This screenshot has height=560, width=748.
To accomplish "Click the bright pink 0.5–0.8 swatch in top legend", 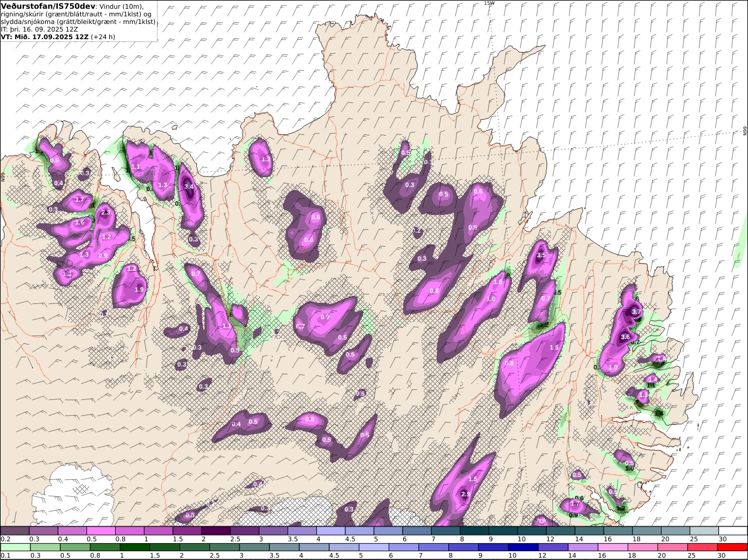I will pyautogui.click(x=101, y=531).
